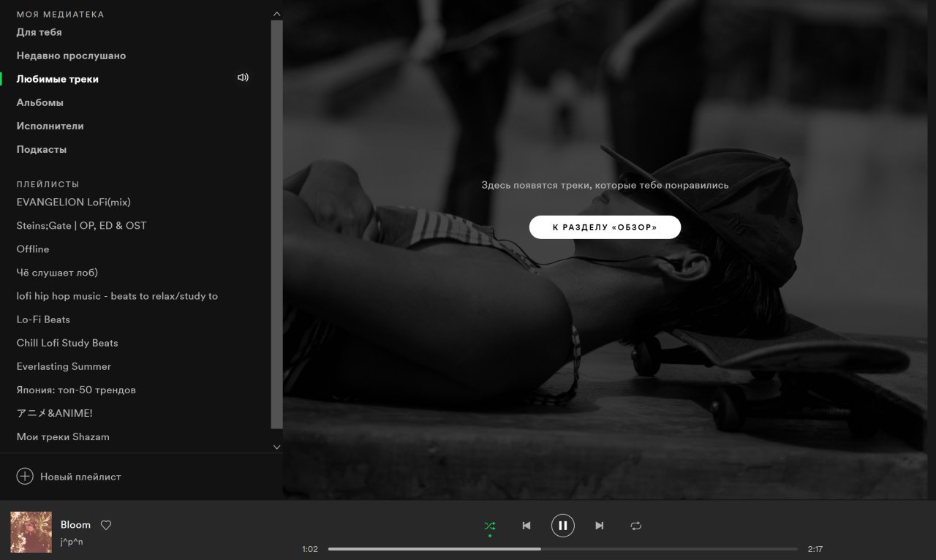Image resolution: width=936 pixels, height=560 pixels.
Task: Open artist j^p^n
Action: pyautogui.click(x=72, y=542)
